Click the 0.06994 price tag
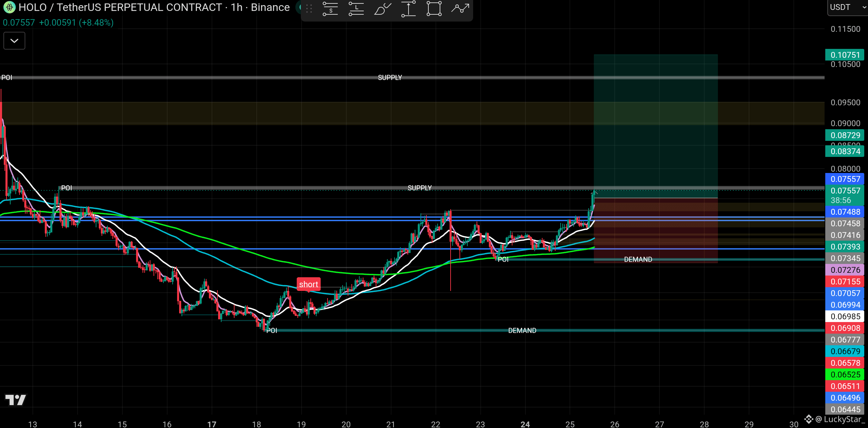Image resolution: width=868 pixels, height=428 pixels. tap(845, 305)
